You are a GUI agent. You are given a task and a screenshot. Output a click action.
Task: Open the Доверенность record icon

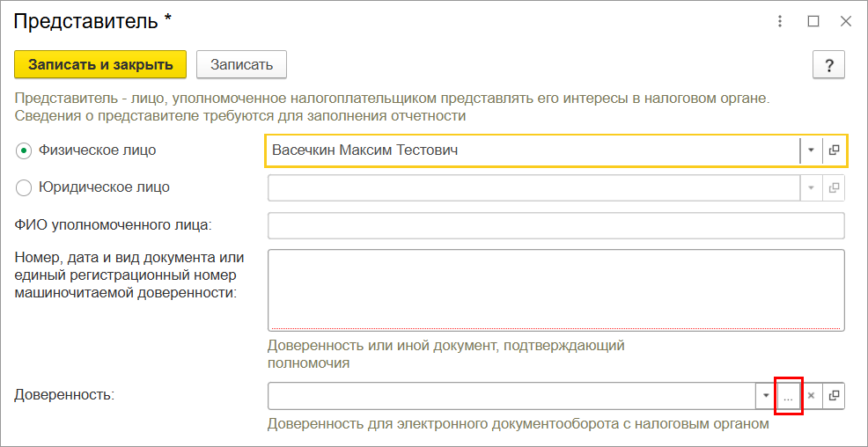834,396
